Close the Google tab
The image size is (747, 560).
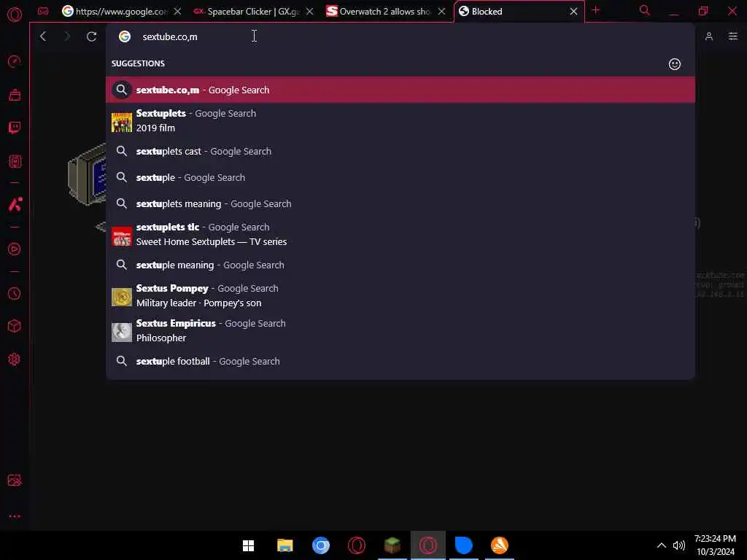pyautogui.click(x=177, y=12)
